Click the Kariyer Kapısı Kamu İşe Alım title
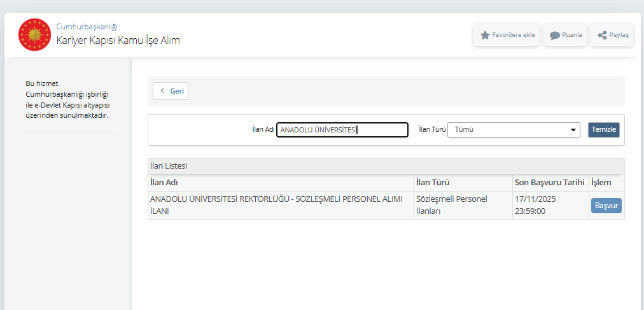The width and height of the screenshot is (644, 310). click(118, 41)
